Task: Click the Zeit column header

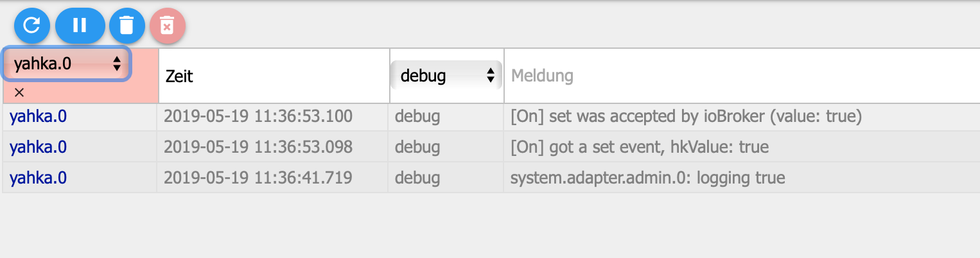Action: point(179,76)
